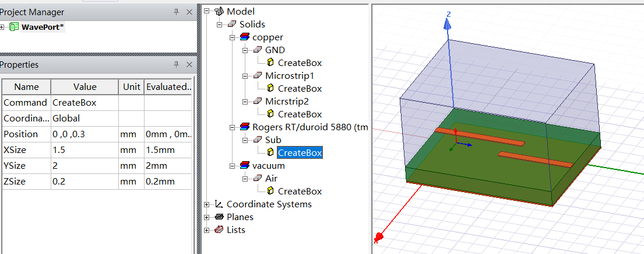Image resolution: width=644 pixels, height=254 pixels.
Task: Click the Planes icon
Action: pos(219,217)
